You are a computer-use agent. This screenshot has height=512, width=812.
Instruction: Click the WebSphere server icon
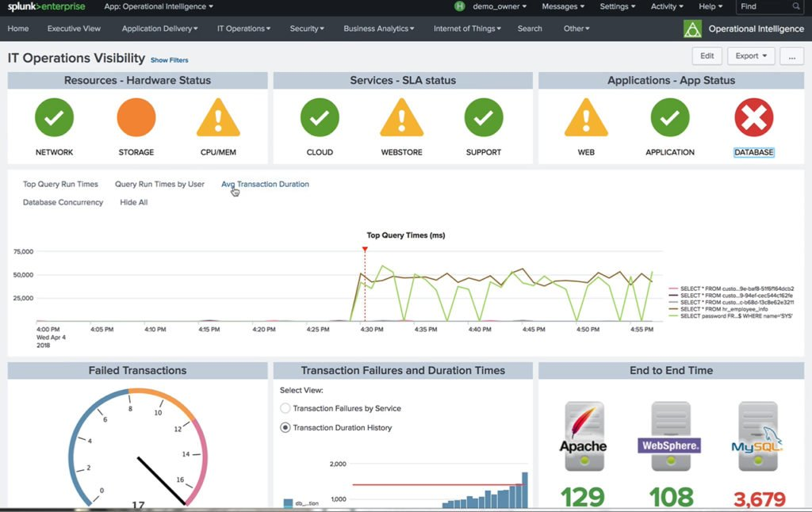[x=671, y=436]
